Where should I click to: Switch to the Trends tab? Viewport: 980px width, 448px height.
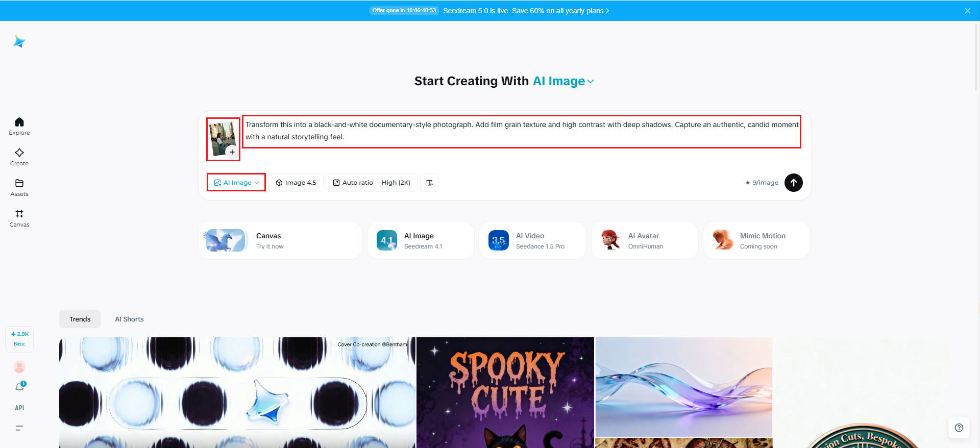(80, 319)
